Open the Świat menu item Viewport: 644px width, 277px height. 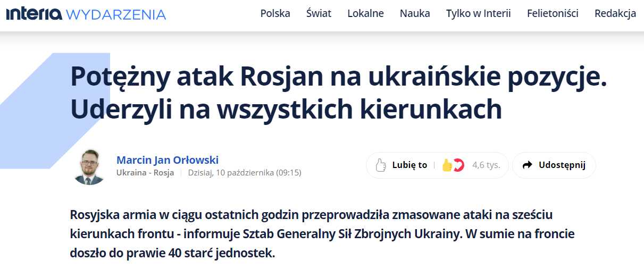(319, 14)
